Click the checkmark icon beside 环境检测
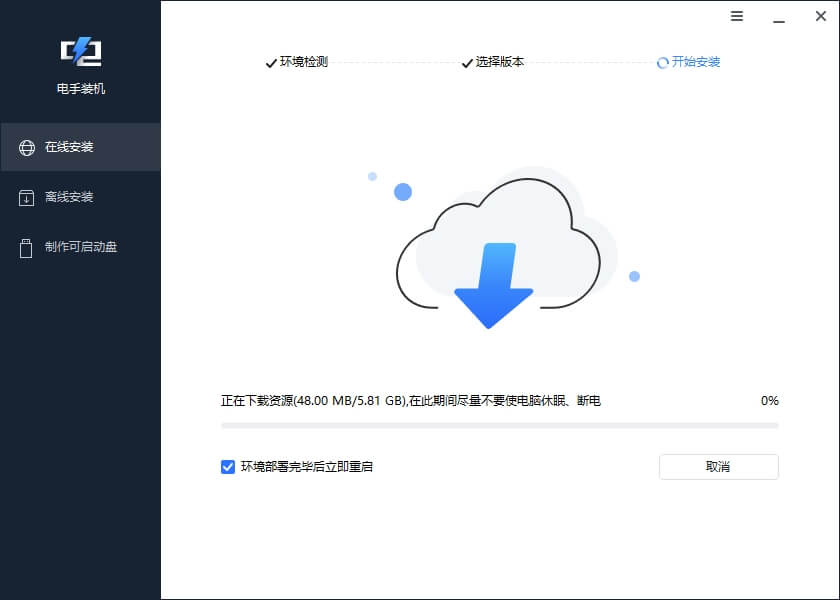This screenshot has height=600, width=840. (x=270, y=62)
